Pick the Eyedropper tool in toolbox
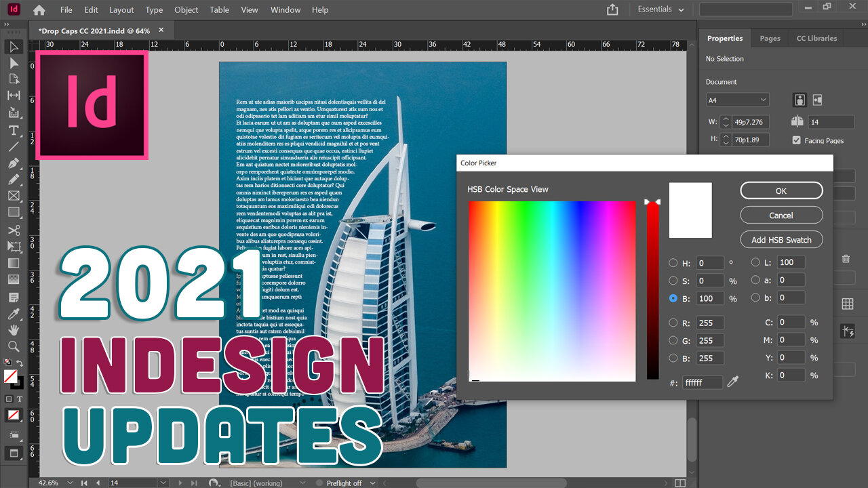868x488 pixels. click(14, 314)
